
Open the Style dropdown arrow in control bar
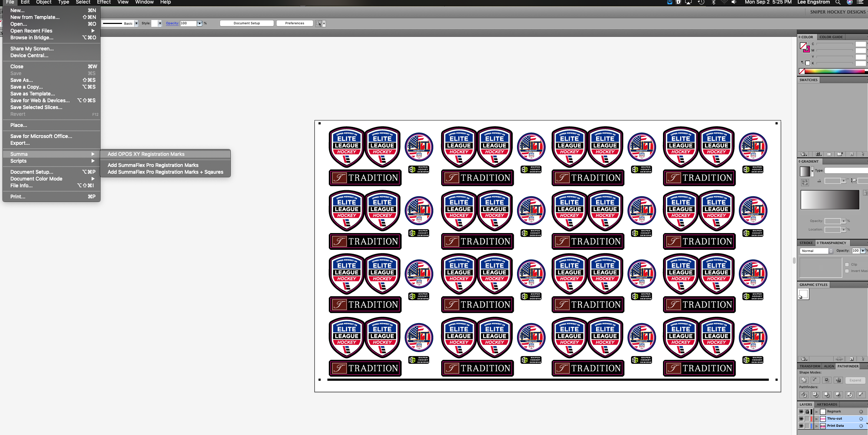[x=160, y=24]
